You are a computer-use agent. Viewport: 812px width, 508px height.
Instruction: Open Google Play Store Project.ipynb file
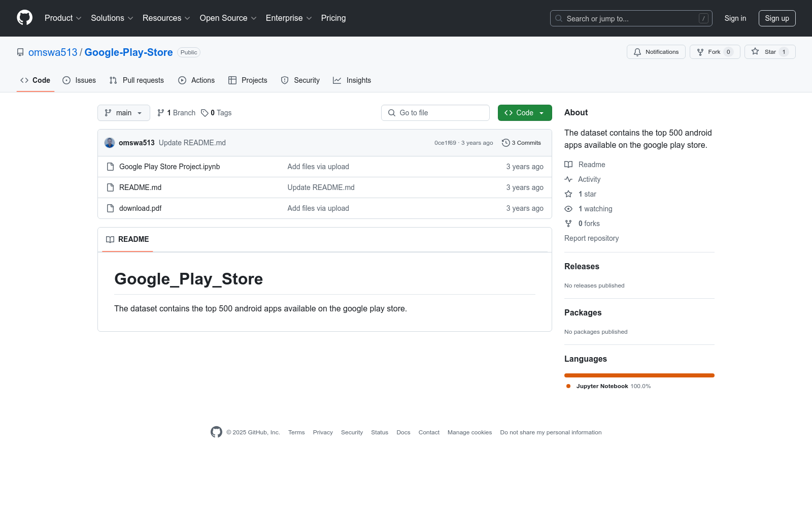coord(170,167)
